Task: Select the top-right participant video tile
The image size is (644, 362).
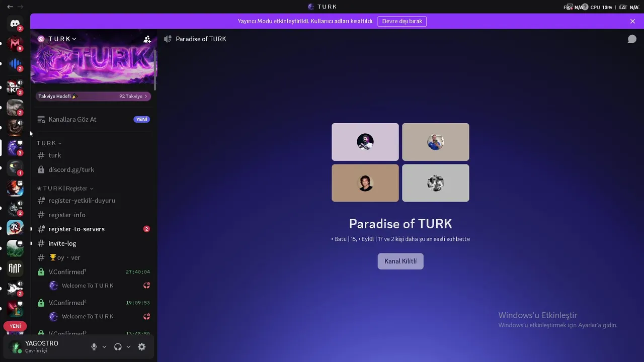Action: 436,142
